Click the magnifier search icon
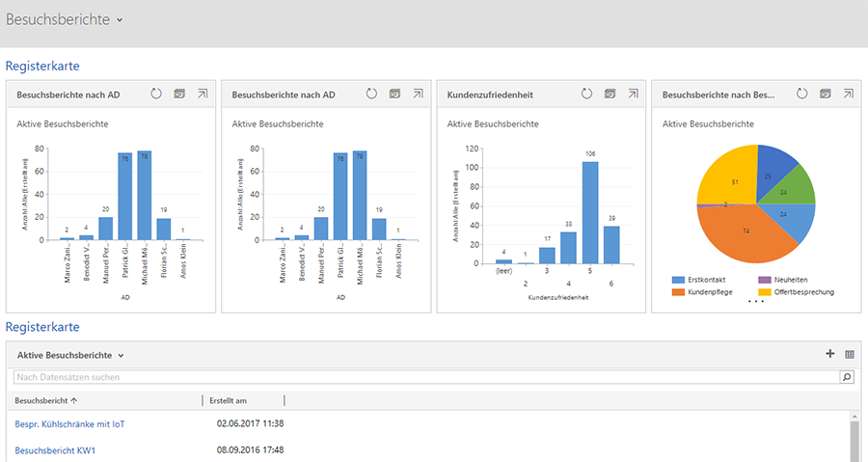This screenshot has width=868, height=462. 847,377
